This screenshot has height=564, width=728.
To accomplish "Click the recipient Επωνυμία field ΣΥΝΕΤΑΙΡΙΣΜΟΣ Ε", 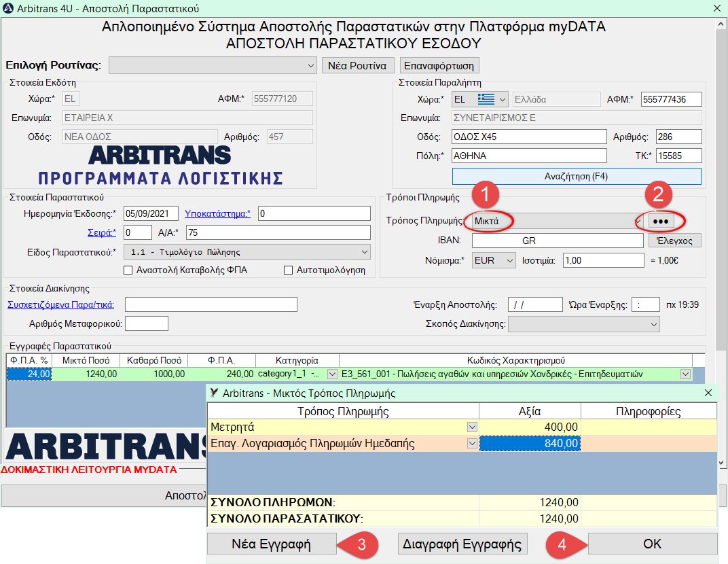I will coord(577,118).
